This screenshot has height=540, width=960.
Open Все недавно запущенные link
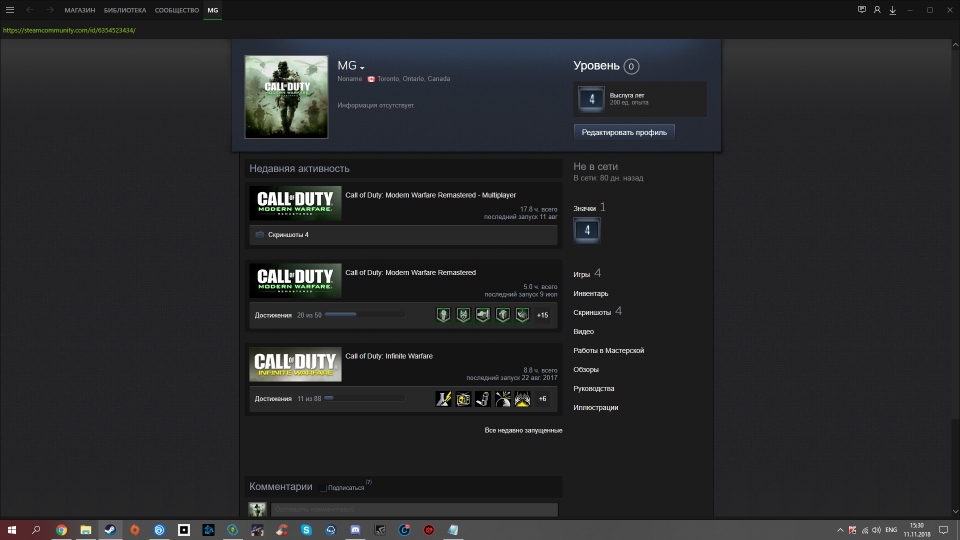[x=523, y=430]
